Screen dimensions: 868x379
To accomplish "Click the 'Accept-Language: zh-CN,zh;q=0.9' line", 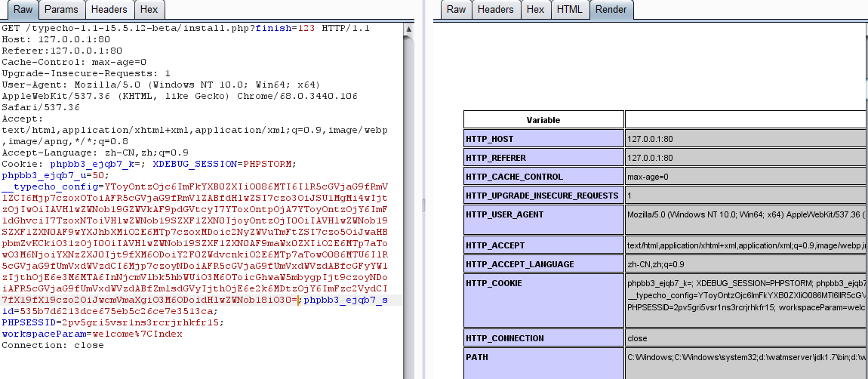I will point(94,153).
